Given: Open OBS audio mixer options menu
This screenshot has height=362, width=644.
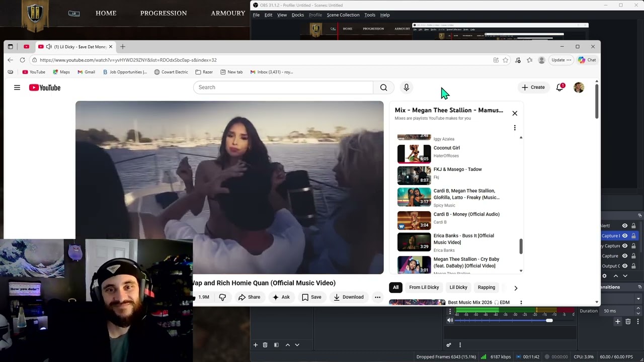Looking at the screenshot, I should point(460,345).
